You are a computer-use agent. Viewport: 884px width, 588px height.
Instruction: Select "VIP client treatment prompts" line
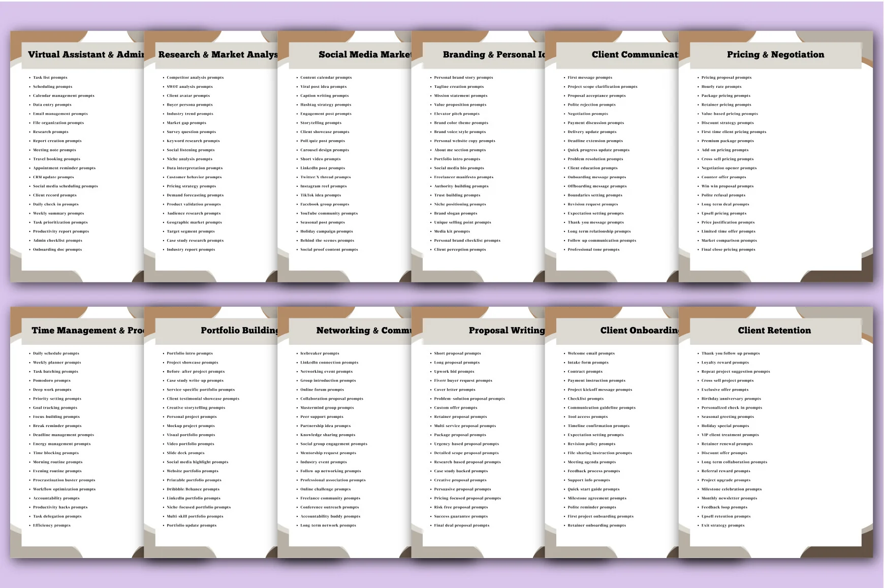[730, 435]
